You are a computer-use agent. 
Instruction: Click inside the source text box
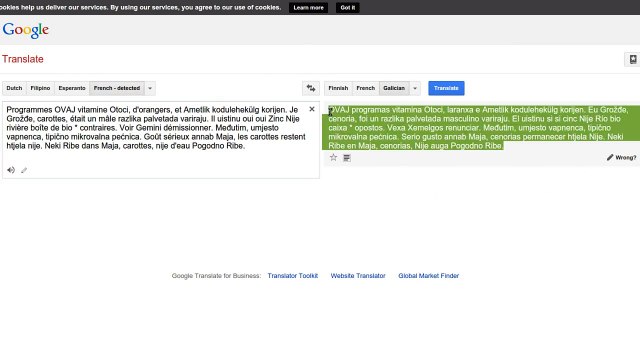(x=161, y=140)
